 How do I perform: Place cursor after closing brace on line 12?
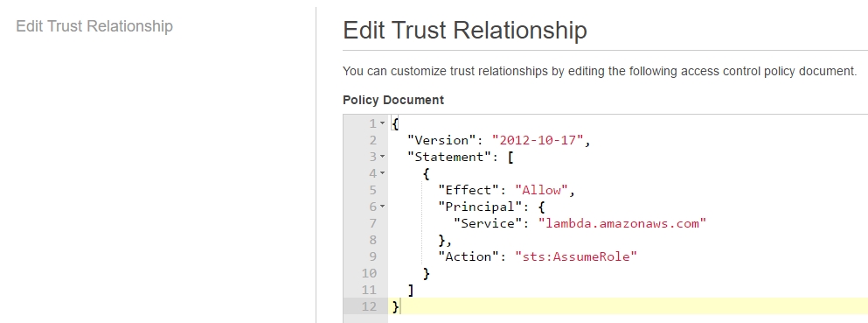point(400,306)
